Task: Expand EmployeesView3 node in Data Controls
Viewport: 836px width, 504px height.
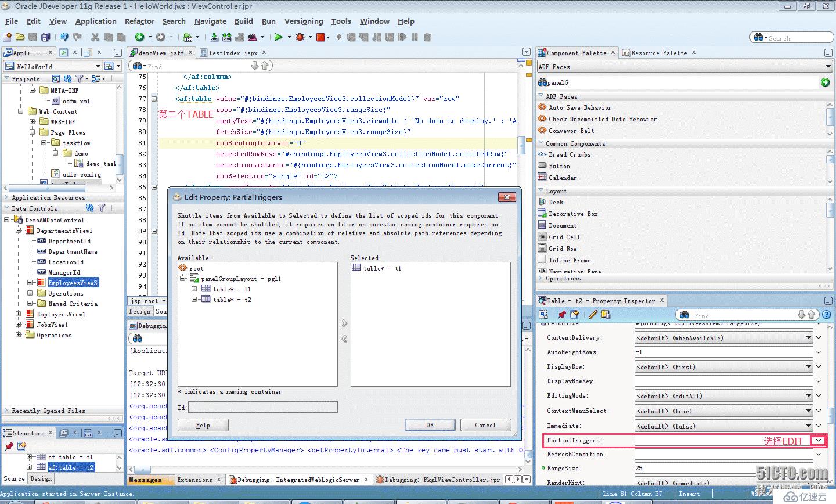Action: 30,283
